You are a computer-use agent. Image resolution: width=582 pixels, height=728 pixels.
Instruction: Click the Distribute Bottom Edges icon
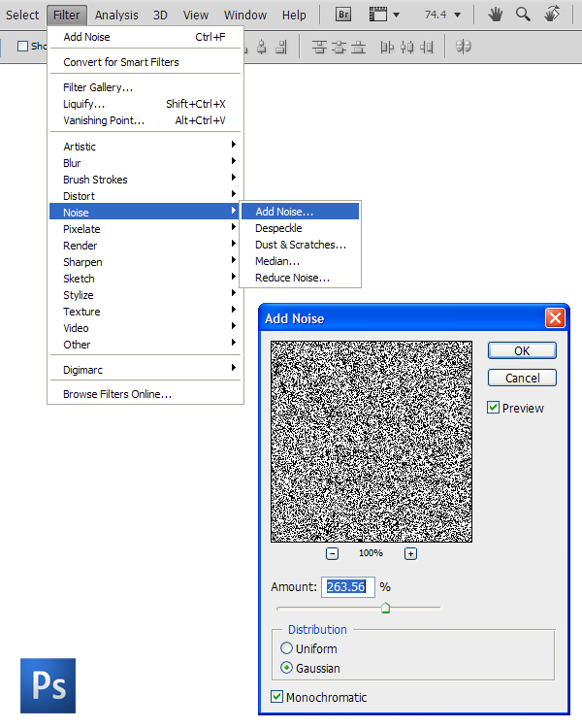(358, 47)
